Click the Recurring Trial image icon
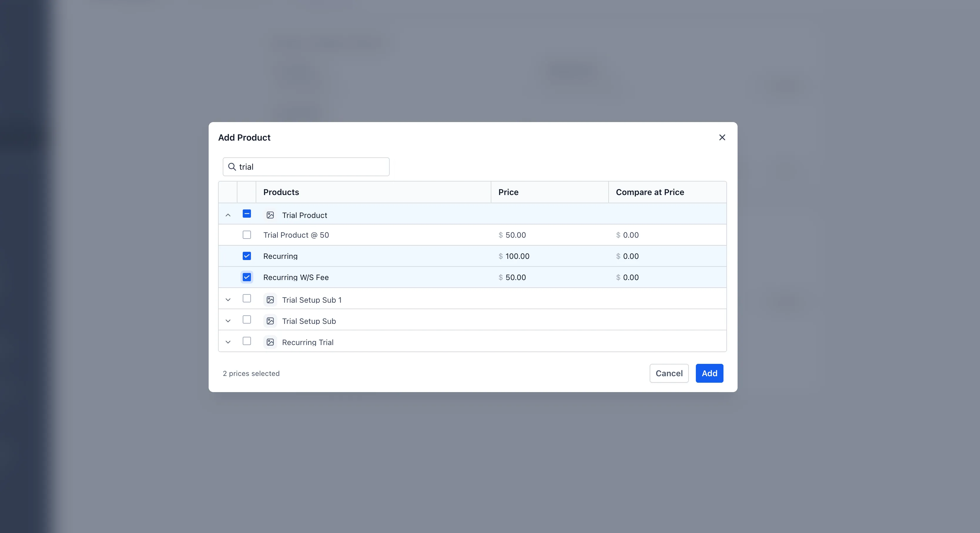Screen dimensions: 980x533 coord(270,342)
